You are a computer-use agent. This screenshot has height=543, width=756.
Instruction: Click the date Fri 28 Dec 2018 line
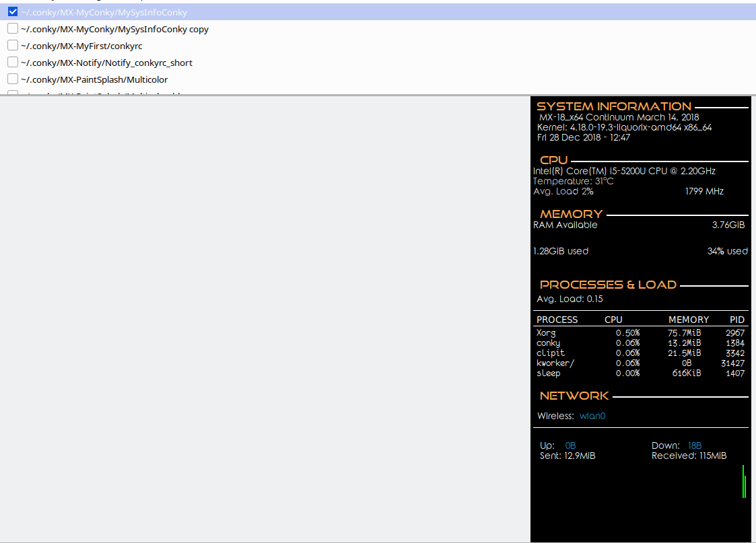click(584, 137)
